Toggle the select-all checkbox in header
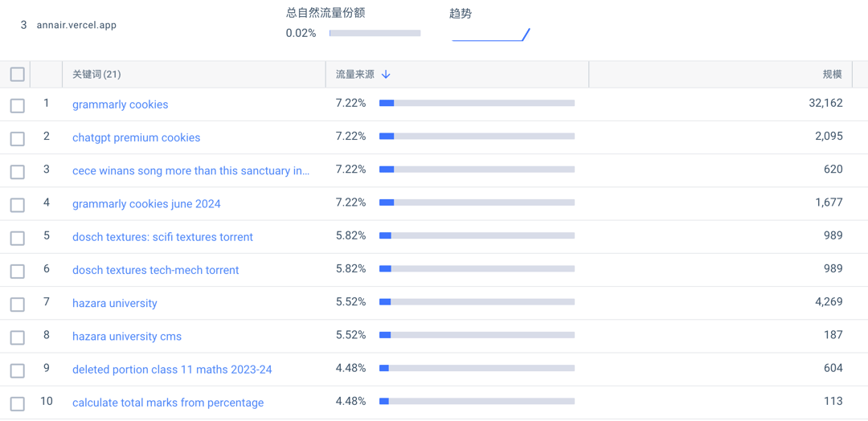This screenshot has width=868, height=421. (18, 75)
